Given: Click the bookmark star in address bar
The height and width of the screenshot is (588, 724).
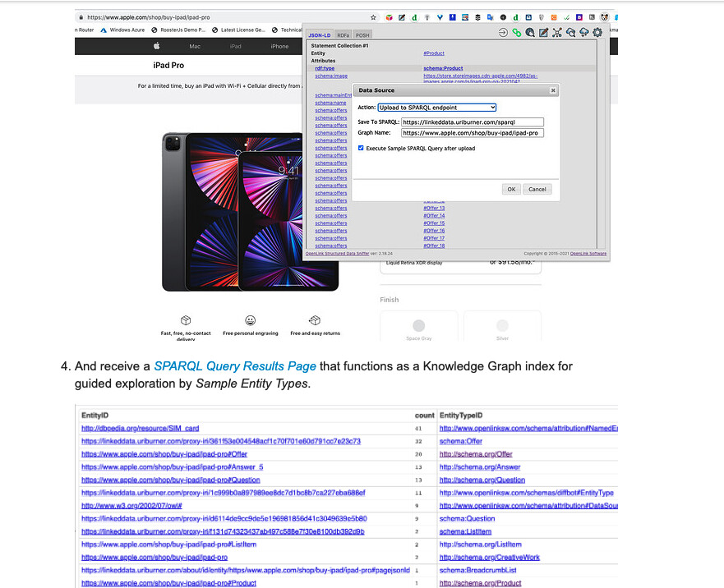Looking at the screenshot, I should point(373,17).
